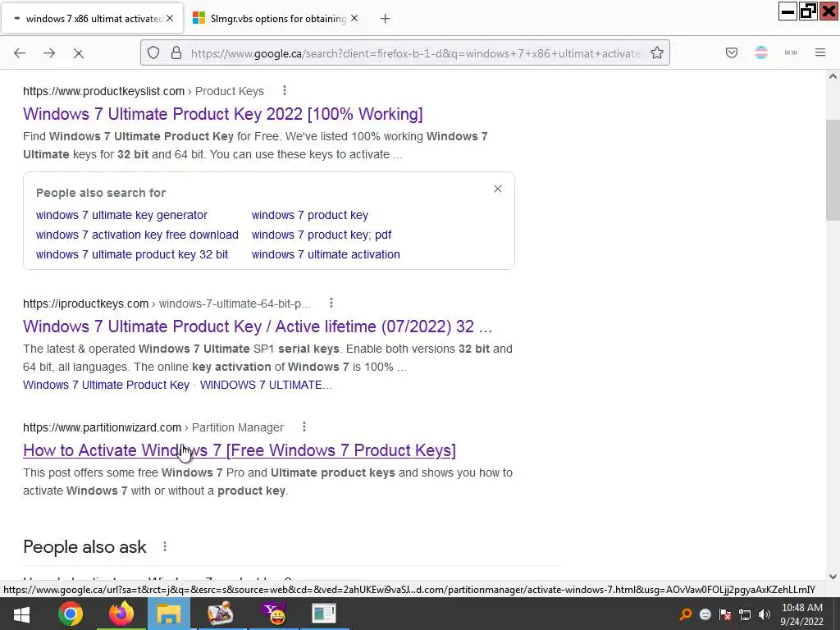Search windows 7 ultimate product key 32 bit

click(x=132, y=254)
